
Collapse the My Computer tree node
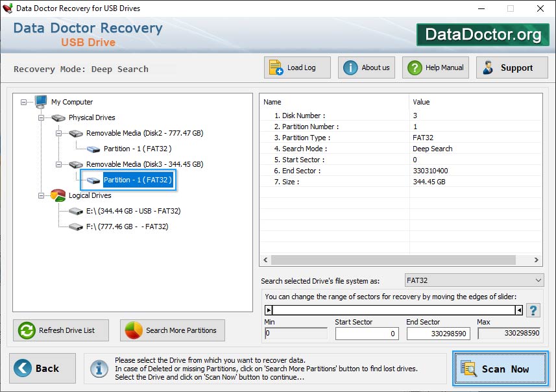[x=23, y=102]
